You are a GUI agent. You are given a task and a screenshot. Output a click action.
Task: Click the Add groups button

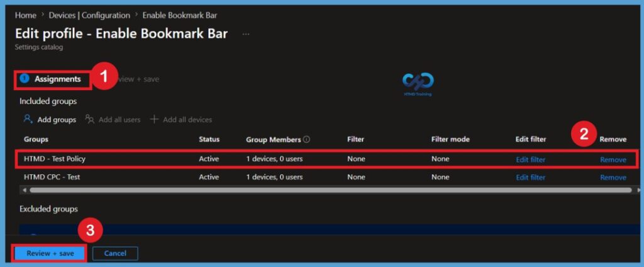point(50,120)
